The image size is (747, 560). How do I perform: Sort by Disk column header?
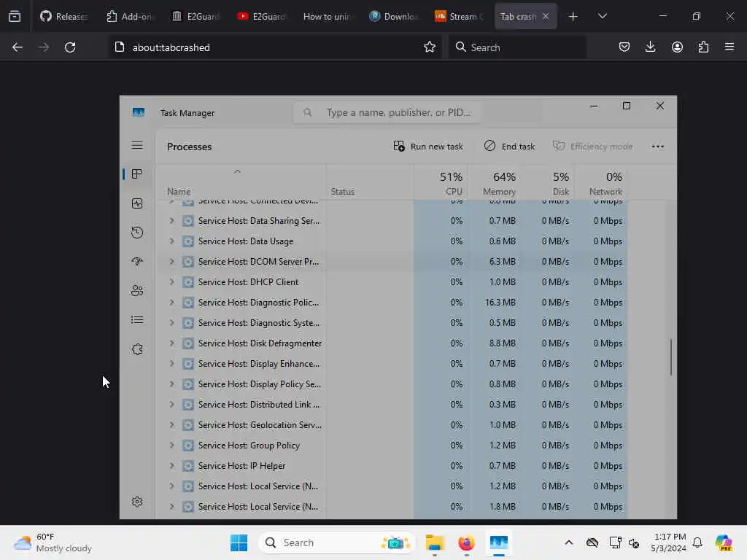[x=547, y=183]
